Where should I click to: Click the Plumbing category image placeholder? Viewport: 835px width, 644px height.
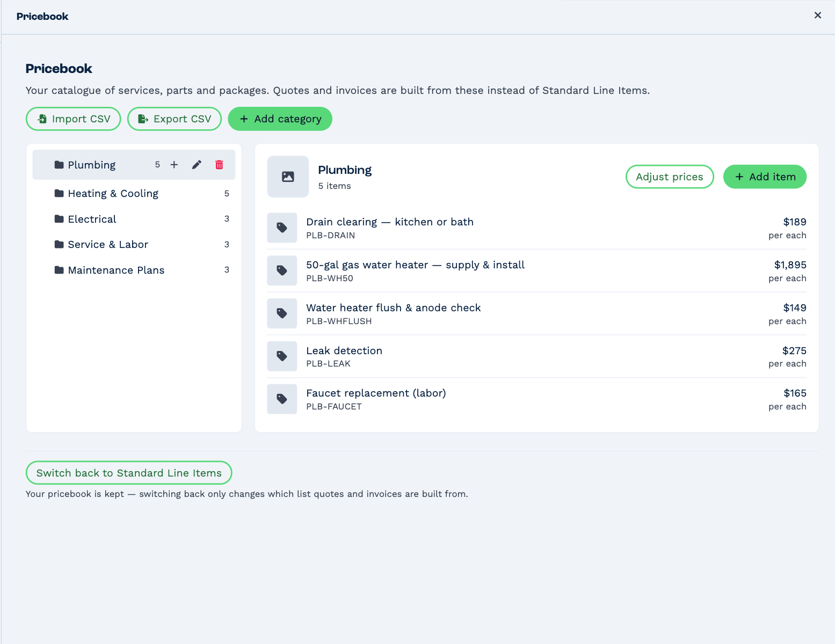tap(288, 177)
